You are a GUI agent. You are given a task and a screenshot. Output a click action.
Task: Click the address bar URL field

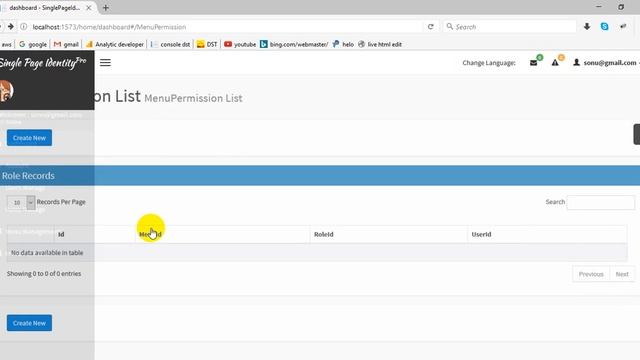coord(227,27)
